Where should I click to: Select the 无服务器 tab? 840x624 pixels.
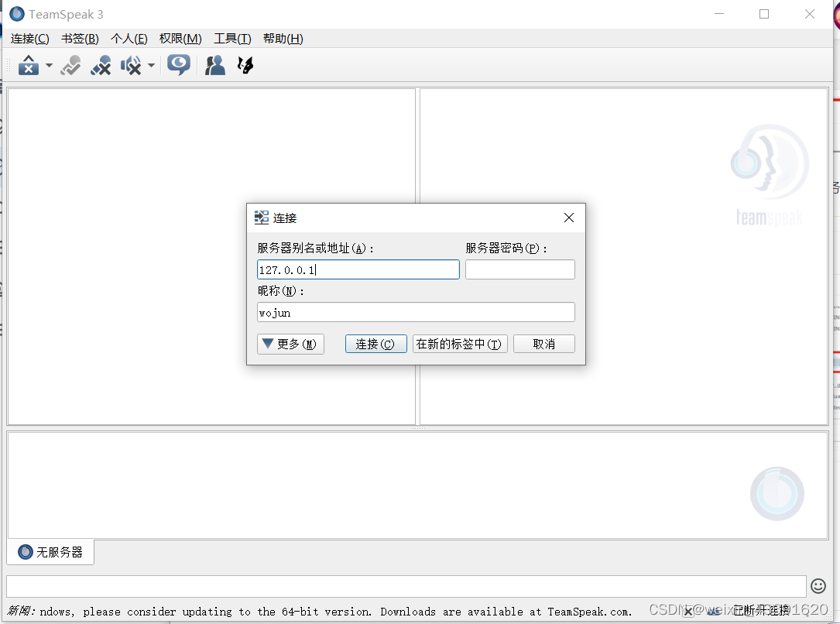tap(50, 552)
